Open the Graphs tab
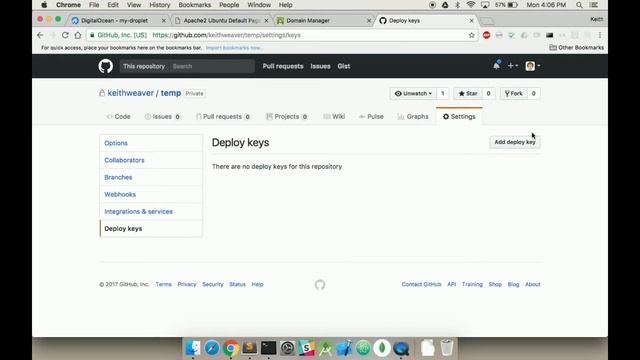The image size is (640, 360). click(x=413, y=116)
